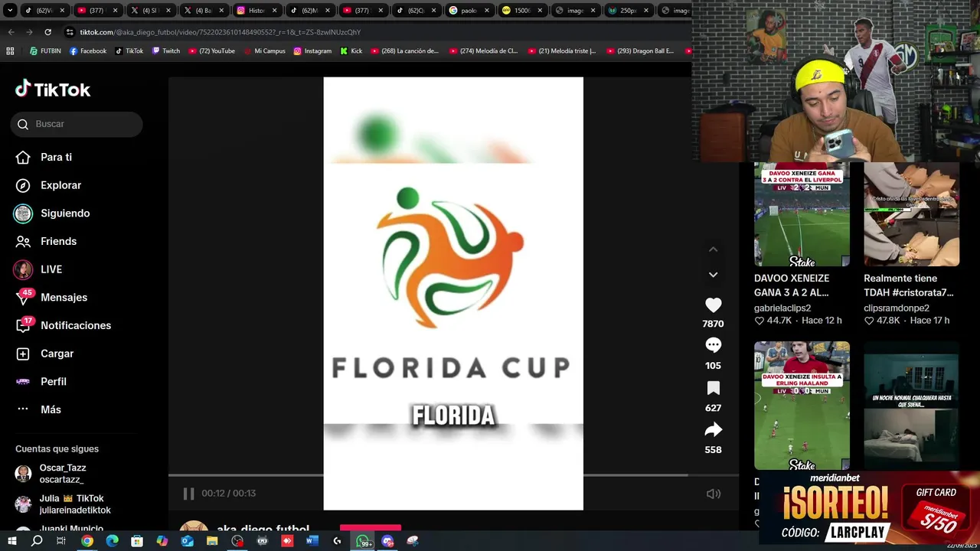Open the DAVOO XENEIZE GANA 3 A 2 thumbnail
The image size is (980, 551).
(x=802, y=214)
